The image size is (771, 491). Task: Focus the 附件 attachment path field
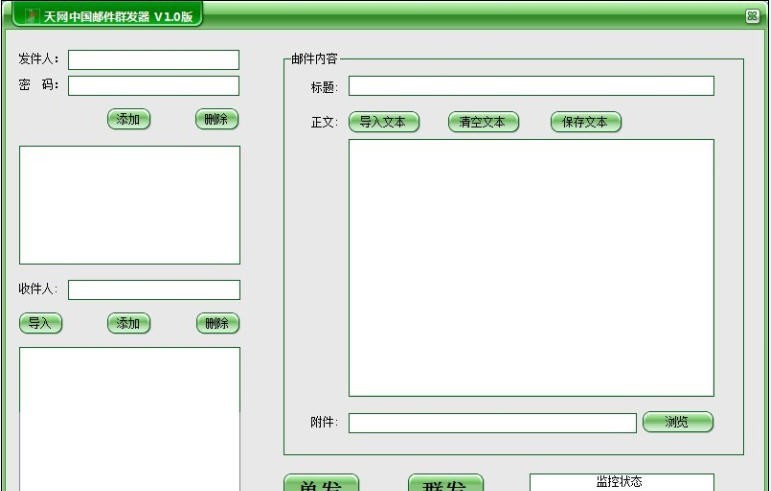(x=492, y=423)
